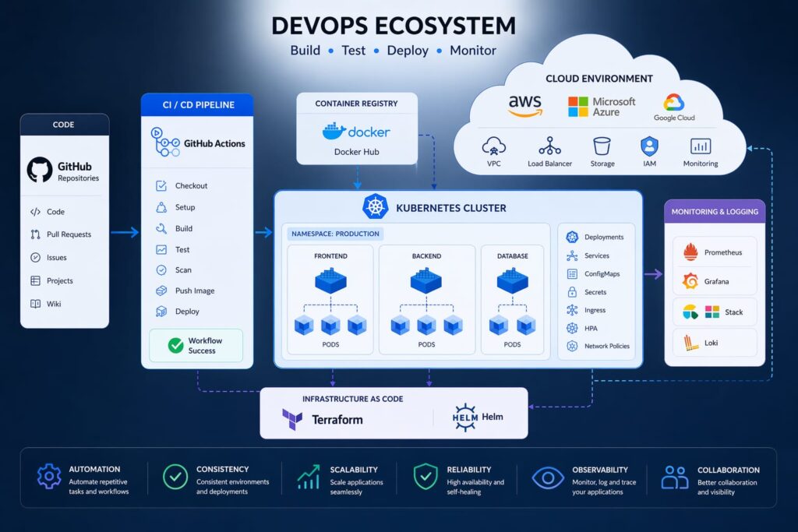Click the Scan step icon
Image resolution: width=798 pixels, height=532 pixels.
pyautogui.click(x=161, y=270)
